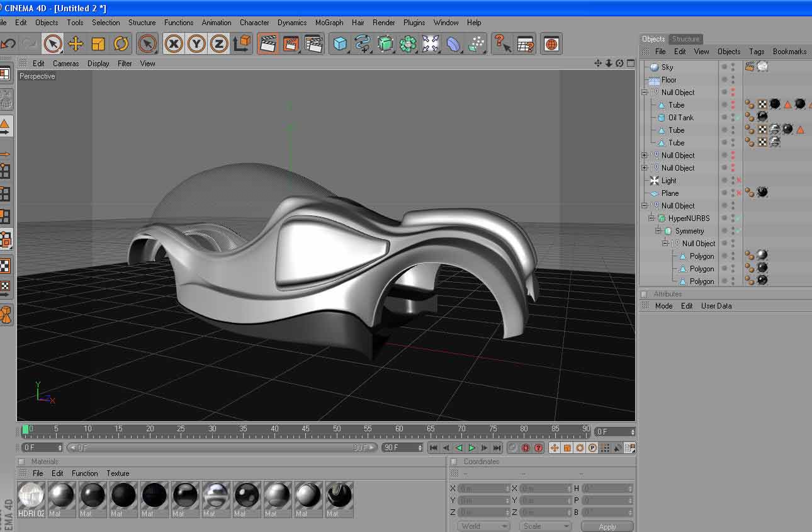This screenshot has height=532, width=812.
Task: Click the Plane object's material tag
Action: tap(762, 193)
